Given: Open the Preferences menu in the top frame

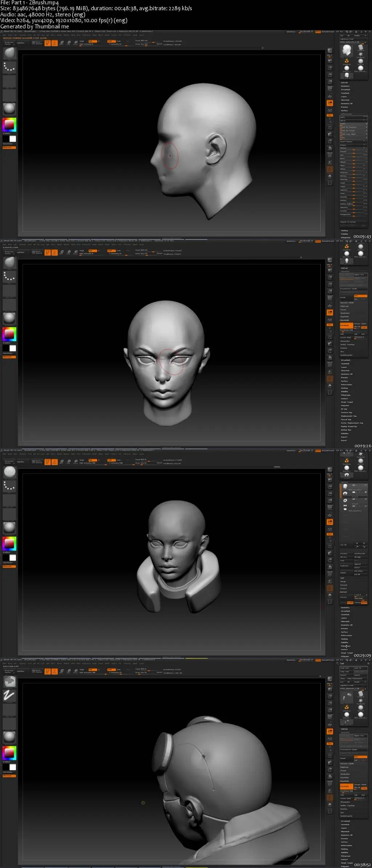Looking at the screenshot, I should click(86, 35).
